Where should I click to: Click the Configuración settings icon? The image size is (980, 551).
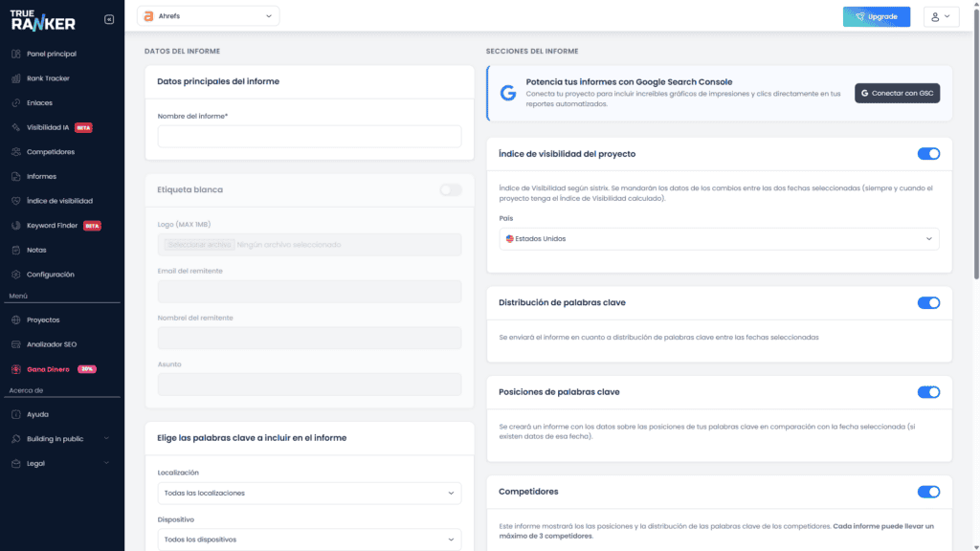click(16, 275)
